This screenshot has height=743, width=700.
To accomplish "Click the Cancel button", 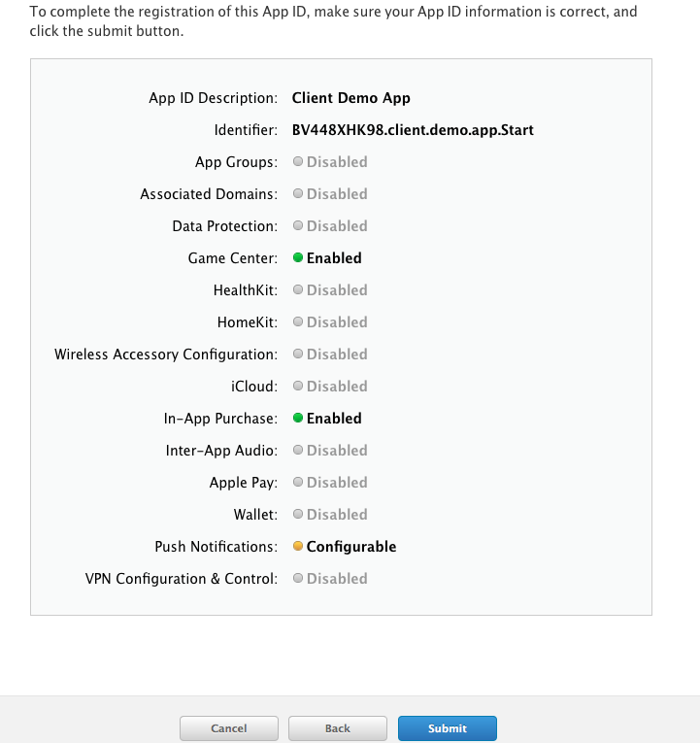I will coord(228,728).
